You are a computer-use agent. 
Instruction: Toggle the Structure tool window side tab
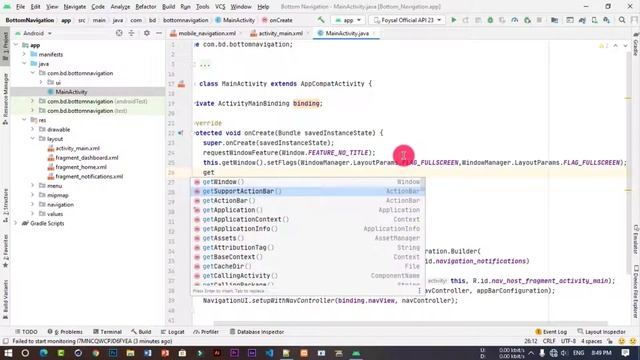(x=5, y=205)
